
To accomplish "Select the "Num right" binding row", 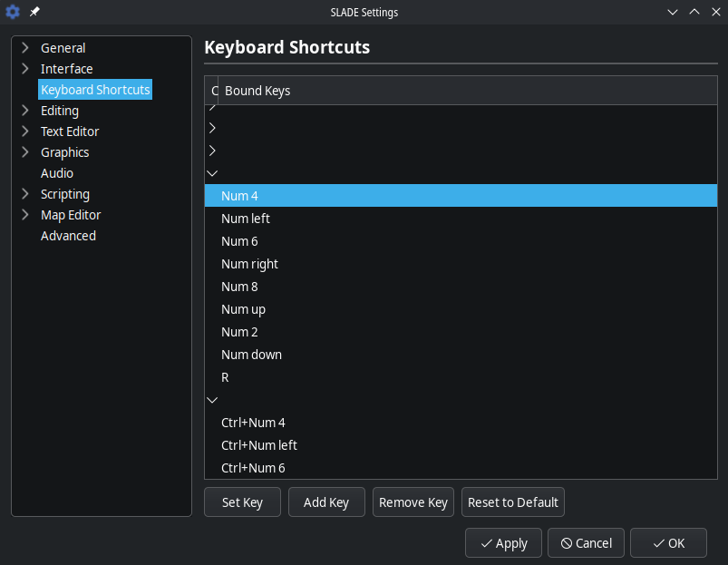I will click(x=461, y=264).
